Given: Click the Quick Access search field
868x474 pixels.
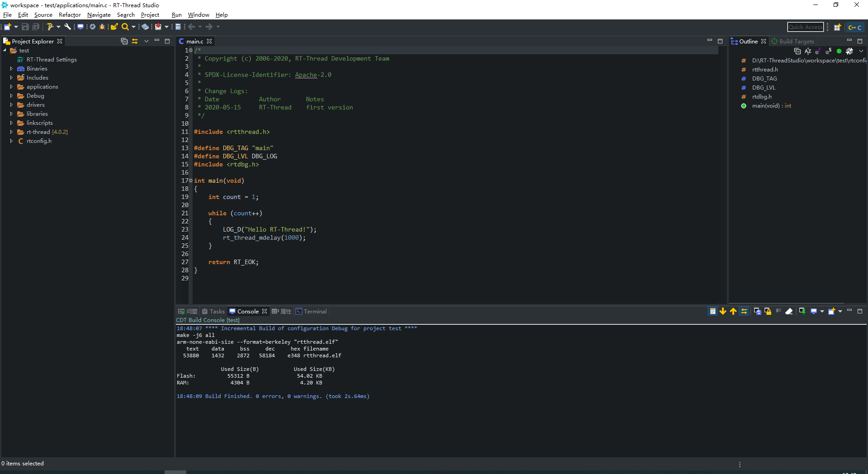Looking at the screenshot, I should coord(805,27).
